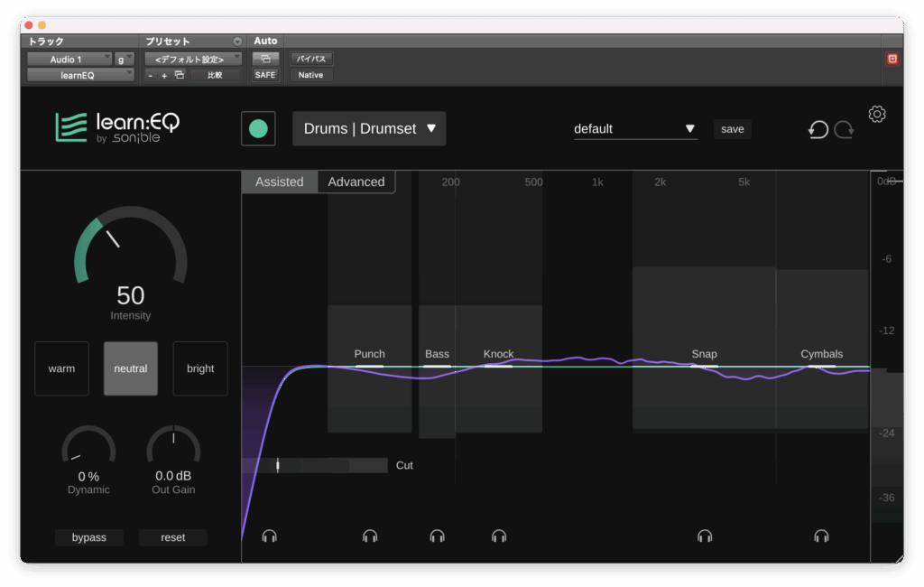This screenshot has width=924, height=587.
Task: Click the Cut frequency slider handle
Action: coord(278,465)
